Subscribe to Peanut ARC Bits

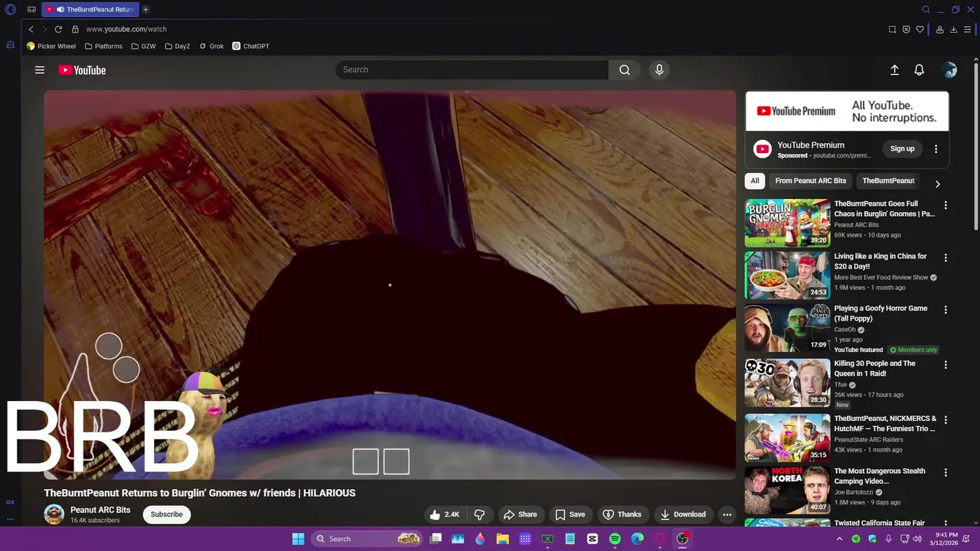[x=166, y=514]
